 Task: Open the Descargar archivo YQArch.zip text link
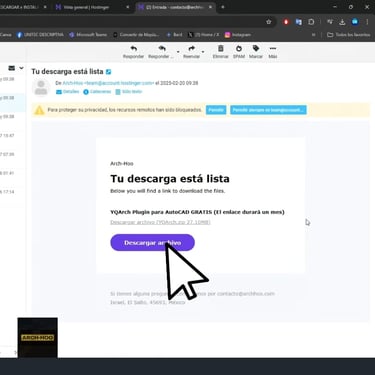click(x=160, y=222)
